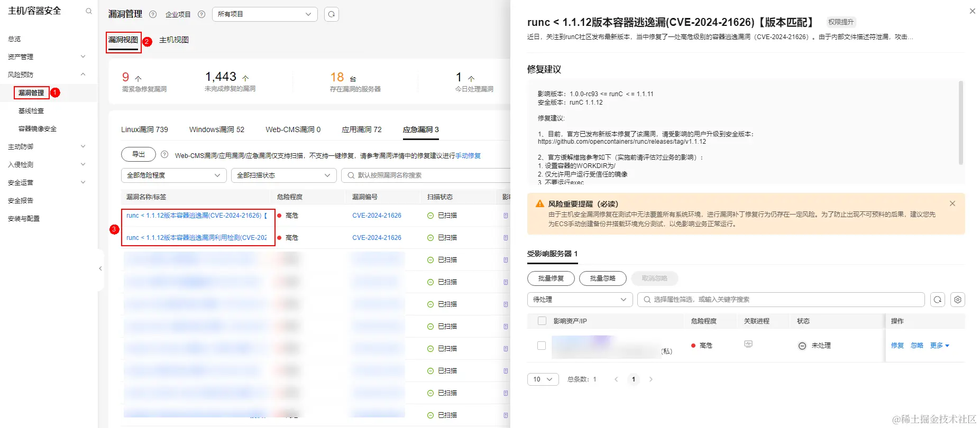Screen dimensions: 980x428
Task: Click the 9 需紧急修复漏洞 statistic
Action: pyautogui.click(x=144, y=82)
